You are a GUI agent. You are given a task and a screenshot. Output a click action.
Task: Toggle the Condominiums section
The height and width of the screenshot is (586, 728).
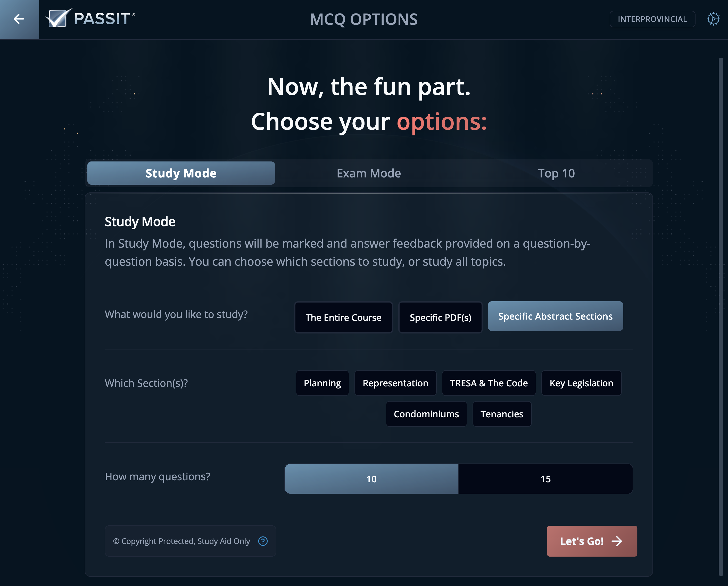coord(426,414)
